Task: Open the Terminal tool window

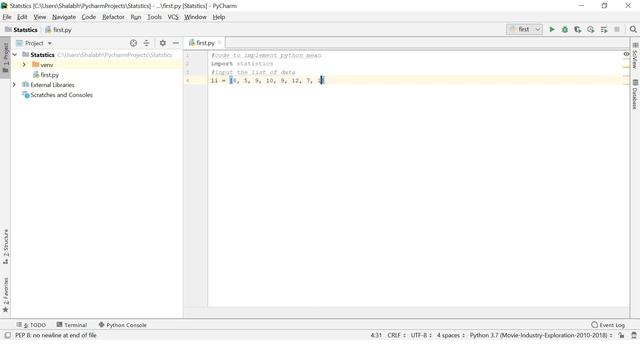Action: [x=72, y=325]
